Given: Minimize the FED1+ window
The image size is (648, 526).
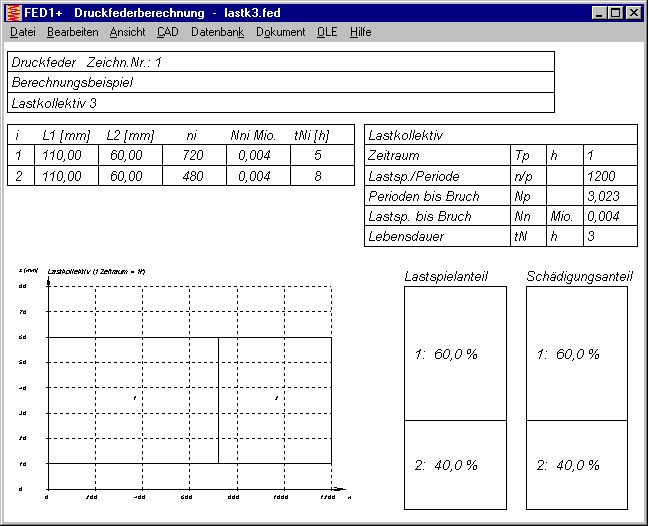Looking at the screenshot, I should pyautogui.click(x=598, y=13).
